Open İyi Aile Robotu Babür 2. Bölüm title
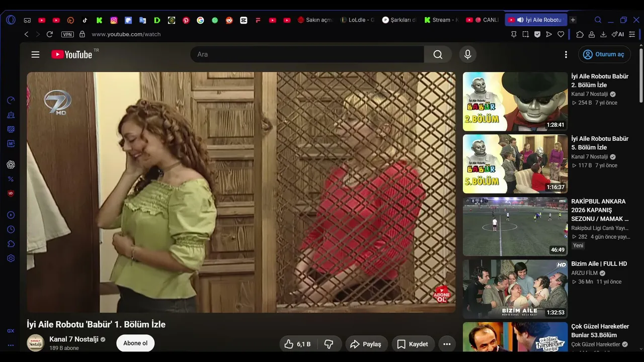Viewport: 644px width, 362px height. 600,80
